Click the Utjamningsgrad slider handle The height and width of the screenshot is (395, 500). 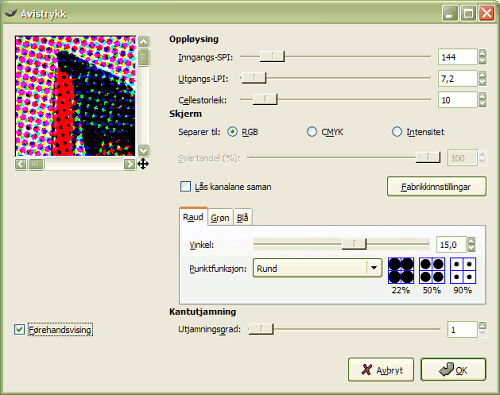[x=261, y=329]
